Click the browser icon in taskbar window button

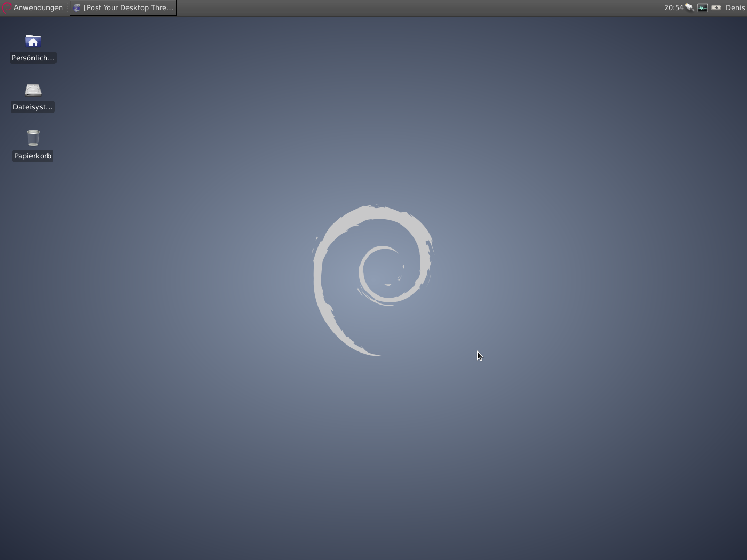77,7
